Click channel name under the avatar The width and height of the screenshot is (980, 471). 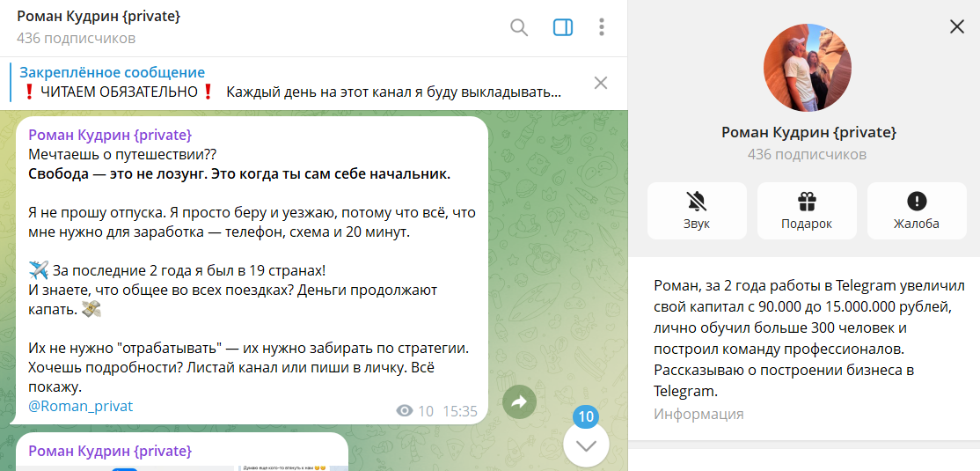808,132
